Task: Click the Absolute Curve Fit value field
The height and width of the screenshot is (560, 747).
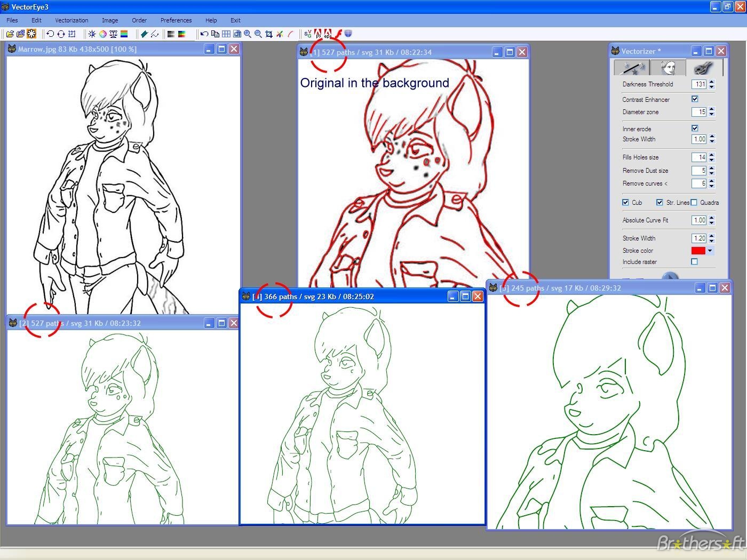Action: click(699, 220)
